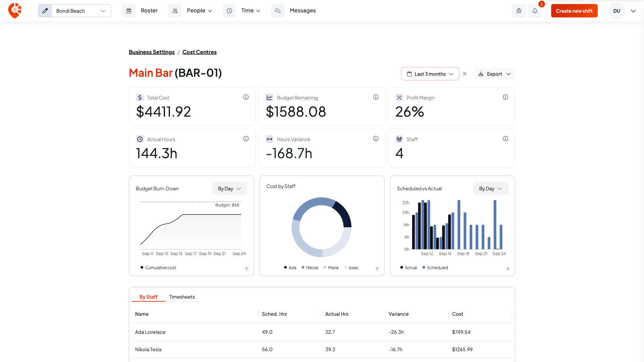Go to Business Settings breadcrumb link

(x=152, y=52)
